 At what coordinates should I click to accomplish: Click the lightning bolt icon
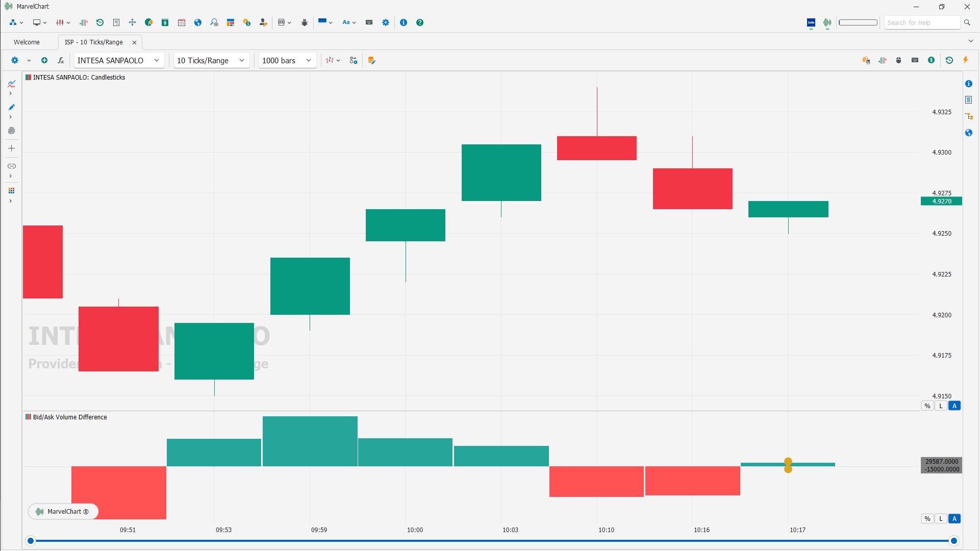point(966,60)
